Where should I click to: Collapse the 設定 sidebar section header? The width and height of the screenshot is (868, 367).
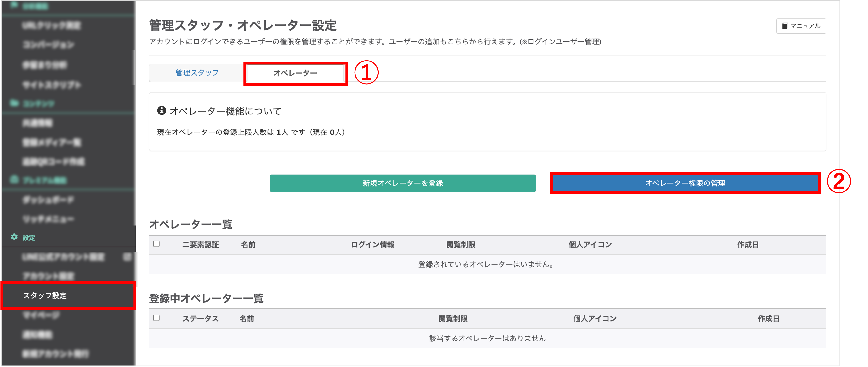pos(29,238)
